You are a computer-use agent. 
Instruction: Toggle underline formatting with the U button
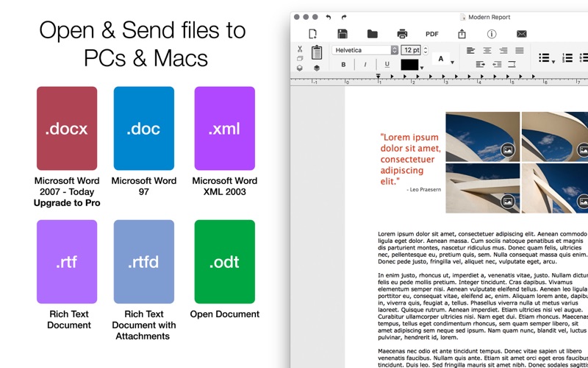coord(387,65)
